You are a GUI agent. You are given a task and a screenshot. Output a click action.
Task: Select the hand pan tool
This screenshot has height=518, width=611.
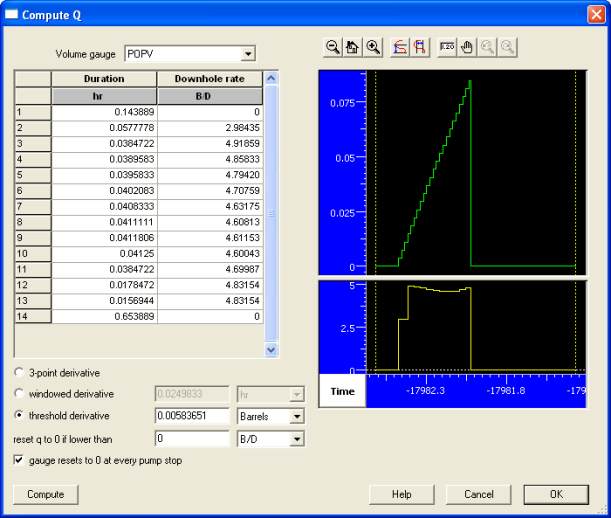click(467, 47)
